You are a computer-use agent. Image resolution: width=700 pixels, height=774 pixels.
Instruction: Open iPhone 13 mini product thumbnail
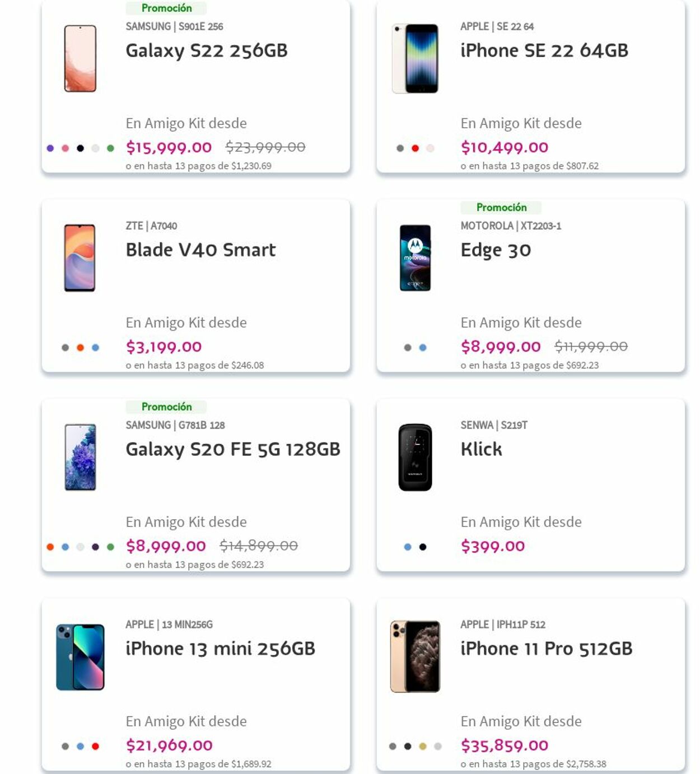(80, 657)
